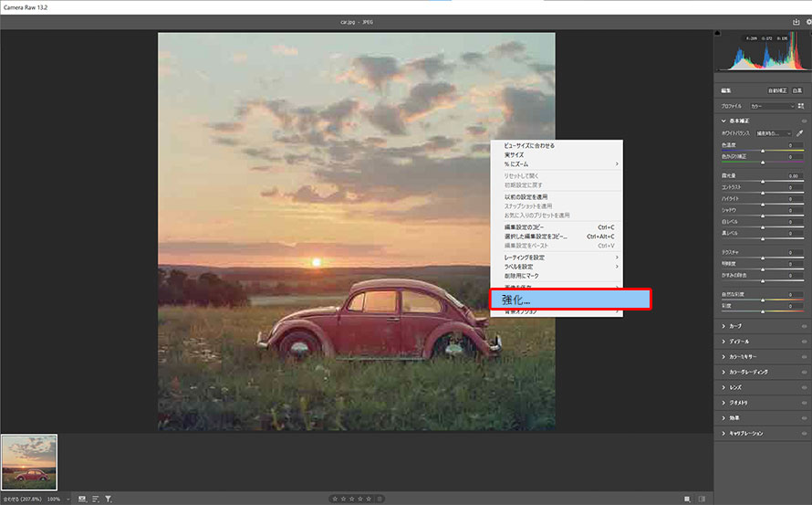Open the settings gear icon at top right

[808, 21]
